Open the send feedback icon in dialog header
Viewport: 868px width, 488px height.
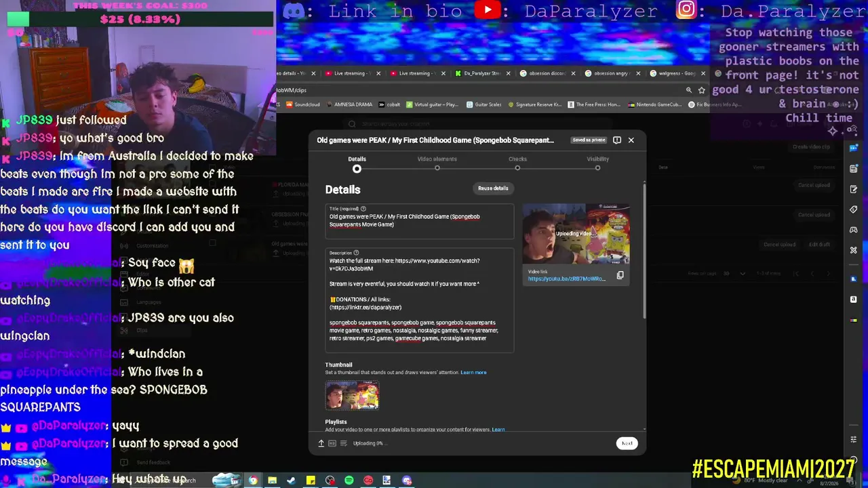pos(617,140)
